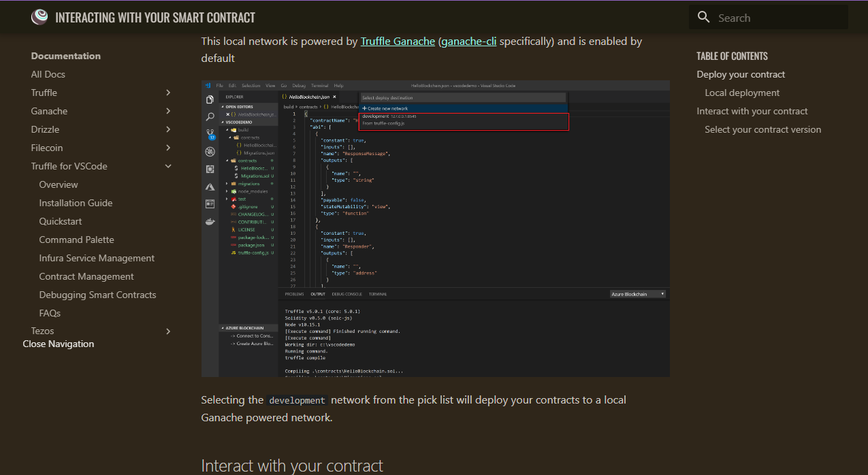Open the Explorer icon in the VS Code activity bar
Screen dimensions: 868x475
tap(211, 99)
